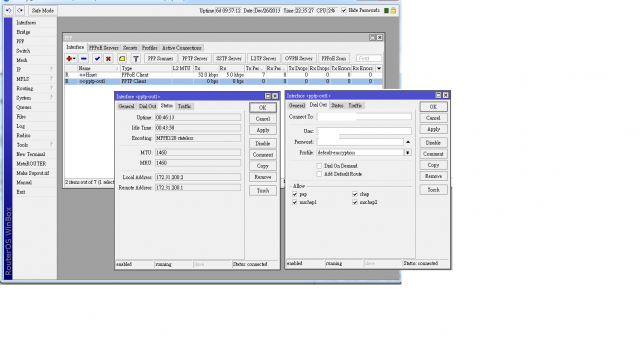Collapse the Password field with its triangle
640x360 pixels.
(x=408, y=142)
